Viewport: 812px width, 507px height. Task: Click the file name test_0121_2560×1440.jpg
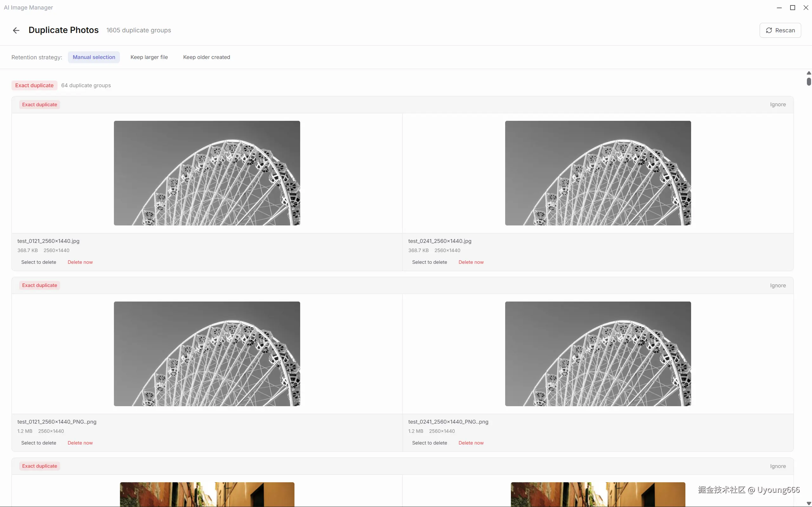tap(48, 241)
